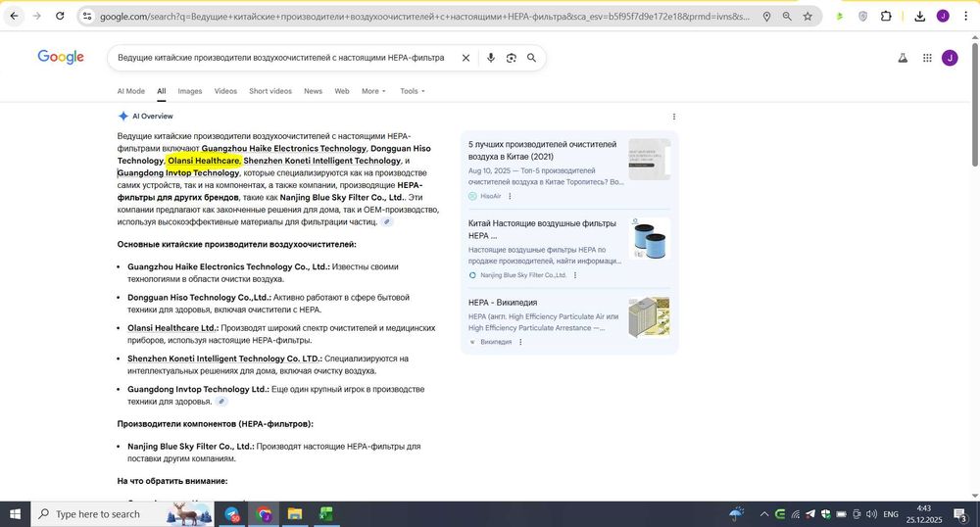Viewport: 980px width, 527px height.
Task: Select the All results tab
Action: [x=162, y=91]
